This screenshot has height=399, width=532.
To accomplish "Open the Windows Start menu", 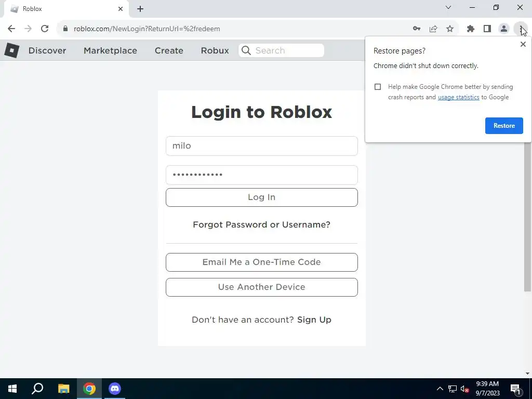I will 12,389.
